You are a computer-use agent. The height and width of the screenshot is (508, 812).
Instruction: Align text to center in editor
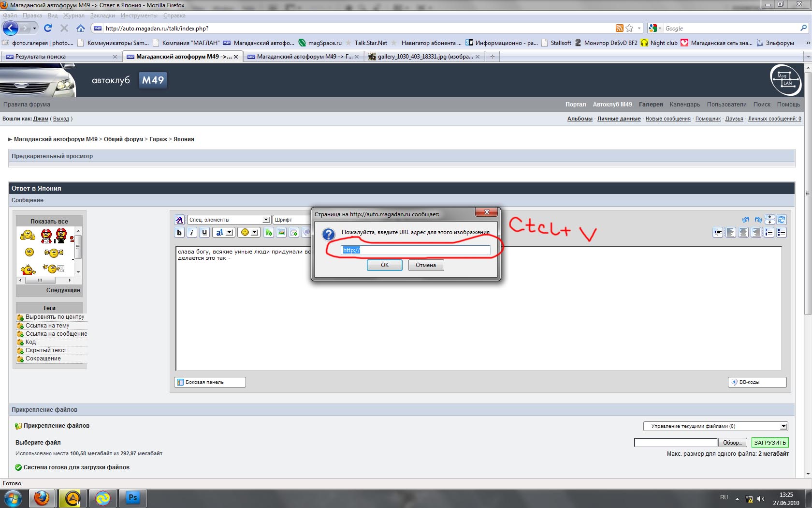tap(743, 233)
